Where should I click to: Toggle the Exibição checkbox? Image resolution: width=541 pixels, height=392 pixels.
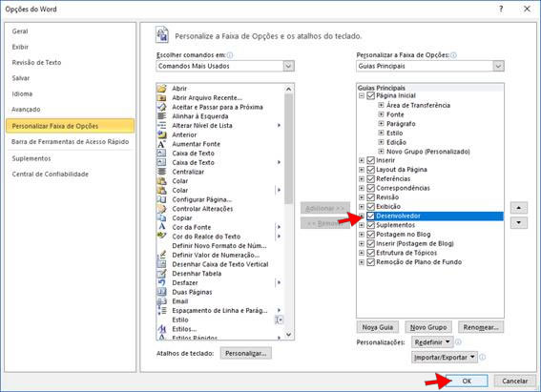click(370, 207)
